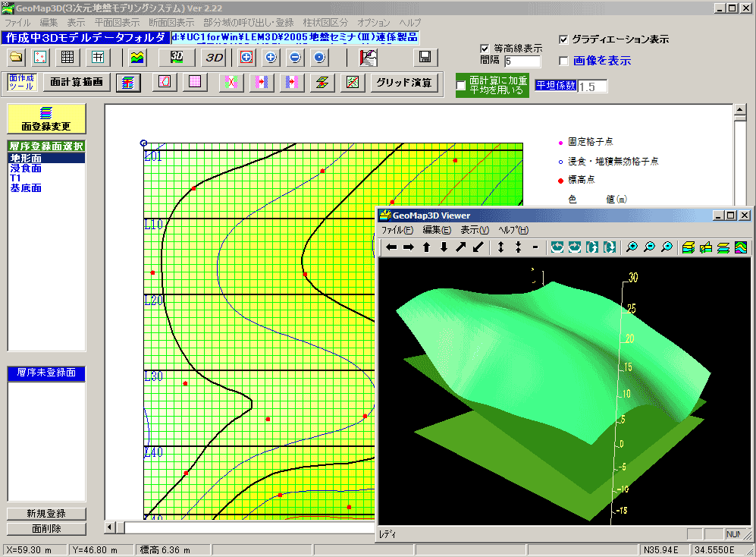Click the red-framed zoom plus icon

point(246,58)
